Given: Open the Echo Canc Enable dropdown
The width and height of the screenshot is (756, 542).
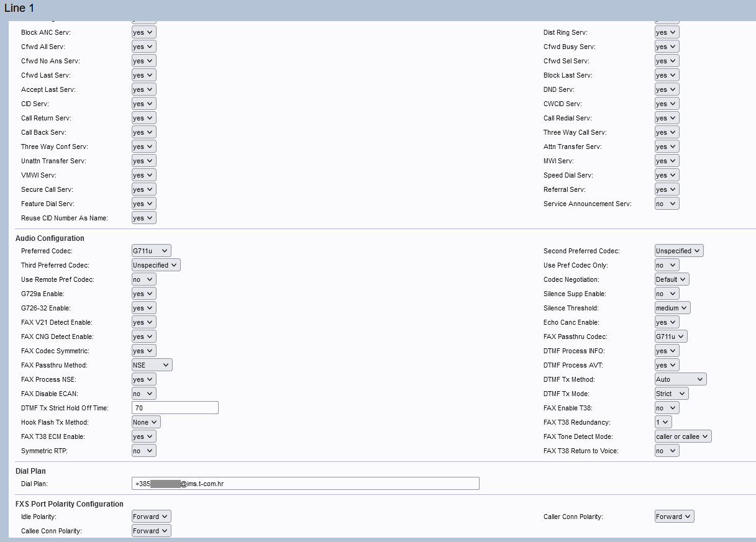Looking at the screenshot, I should [x=667, y=322].
